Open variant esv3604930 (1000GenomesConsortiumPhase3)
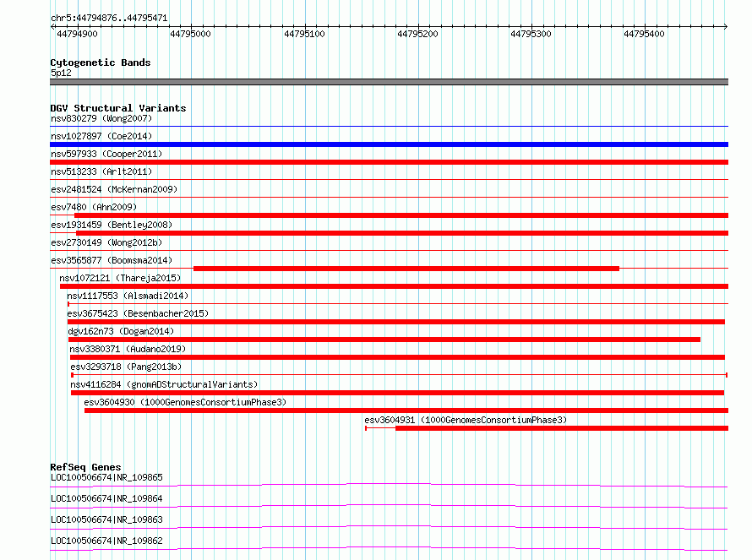This screenshot has width=752, height=560. pyautogui.click(x=185, y=402)
